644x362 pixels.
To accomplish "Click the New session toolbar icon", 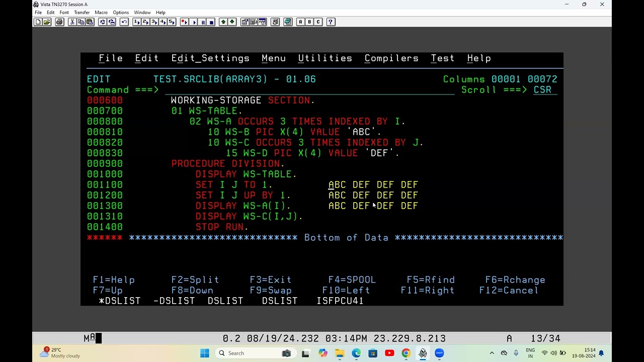I will (38, 22).
